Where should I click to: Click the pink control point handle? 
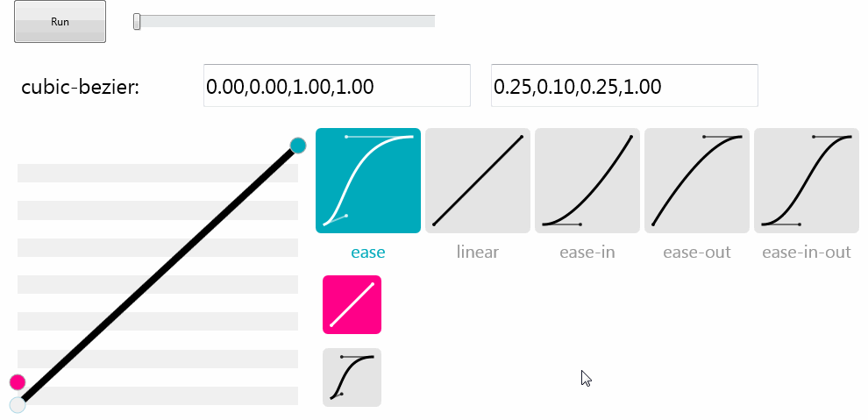pos(18,382)
